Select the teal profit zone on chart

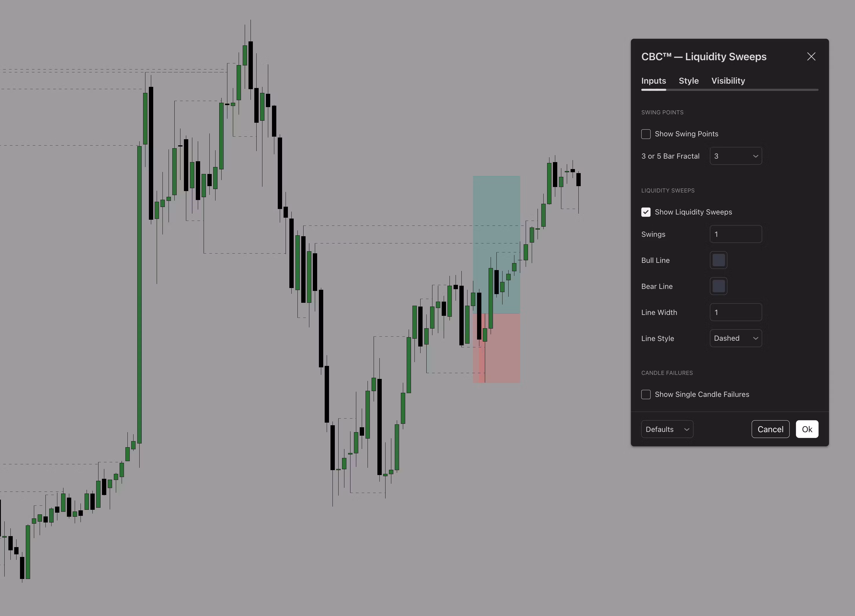(x=496, y=245)
